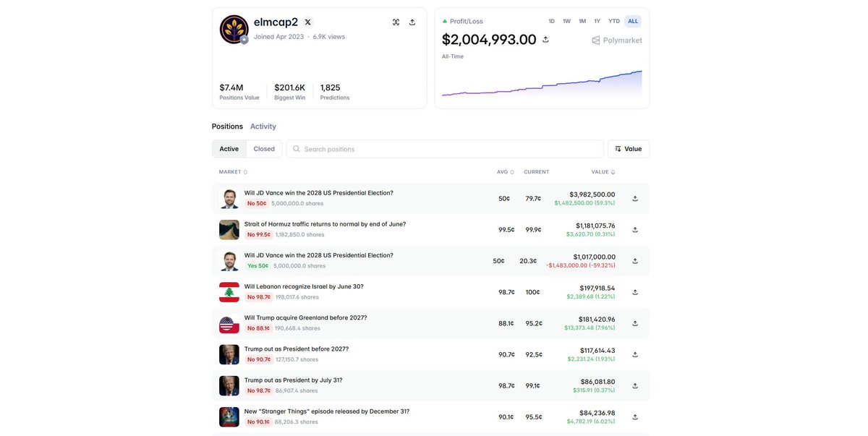Viewport: 868px width, 436px height.
Task: Click the $7.4M Positions Value stat
Action: click(x=239, y=92)
